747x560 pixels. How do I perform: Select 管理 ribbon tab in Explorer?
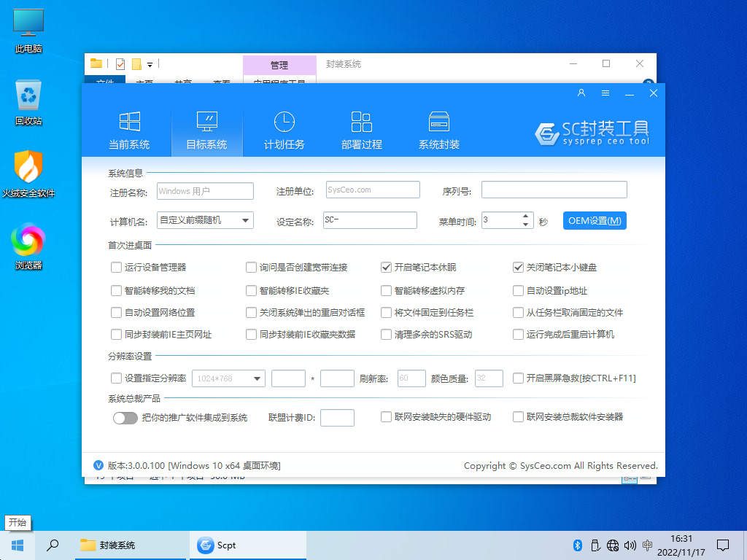(279, 65)
